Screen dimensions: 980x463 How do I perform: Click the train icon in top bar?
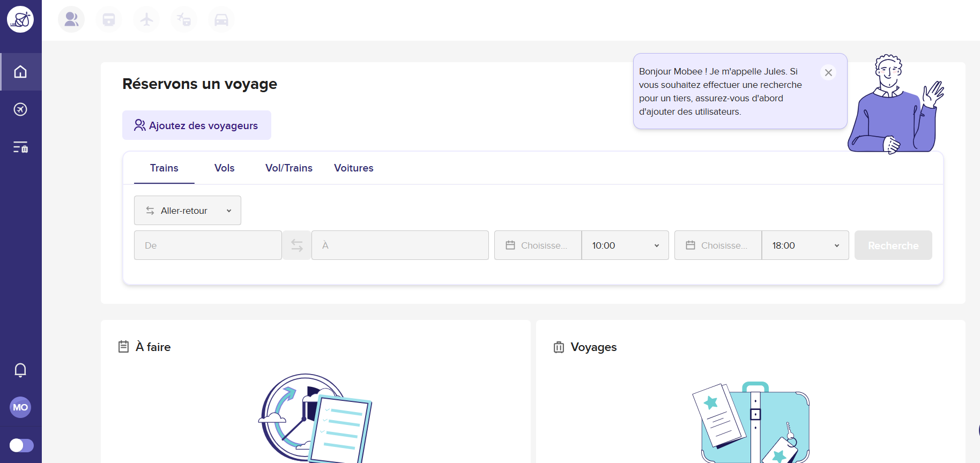click(109, 20)
